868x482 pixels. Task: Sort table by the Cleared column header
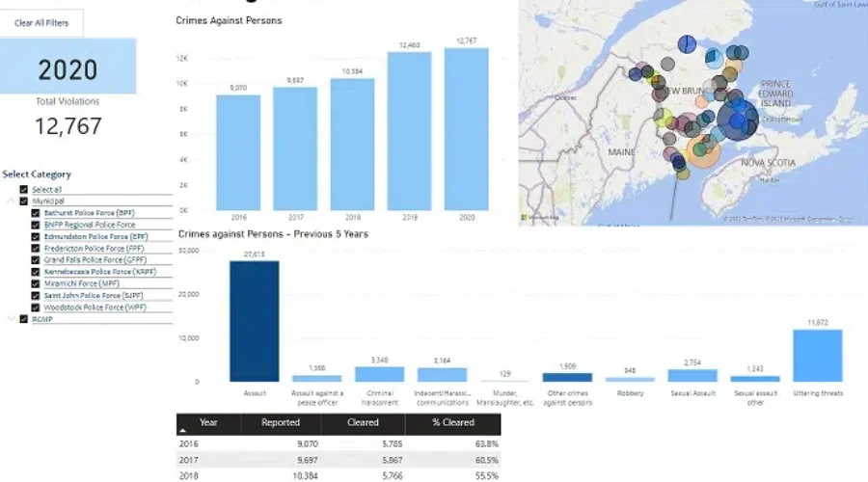(x=364, y=424)
